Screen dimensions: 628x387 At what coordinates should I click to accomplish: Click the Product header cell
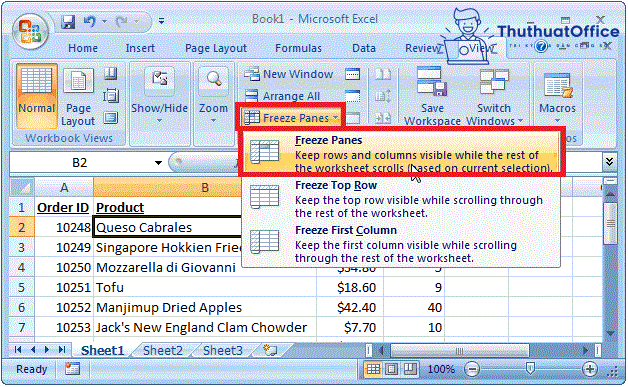[x=167, y=207]
